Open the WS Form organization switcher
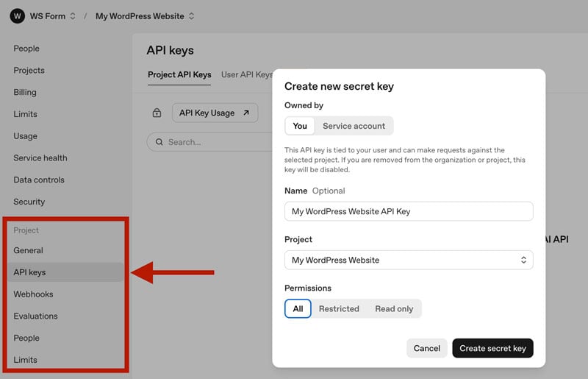588x379 pixels. [x=52, y=16]
